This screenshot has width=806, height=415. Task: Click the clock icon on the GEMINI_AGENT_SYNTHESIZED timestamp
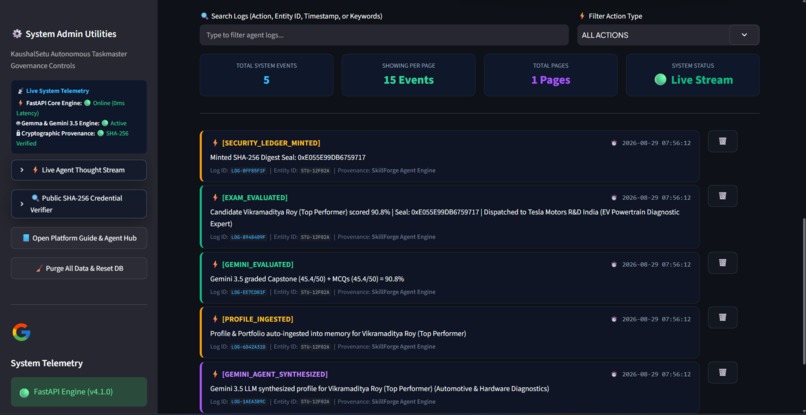click(x=614, y=374)
